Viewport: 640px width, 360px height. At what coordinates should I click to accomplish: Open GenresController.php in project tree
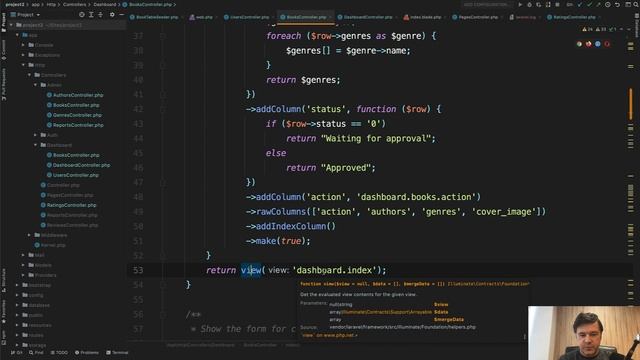pos(74,115)
